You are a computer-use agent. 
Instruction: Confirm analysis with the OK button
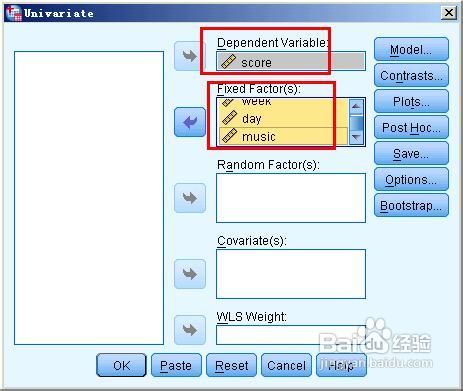[121, 365]
